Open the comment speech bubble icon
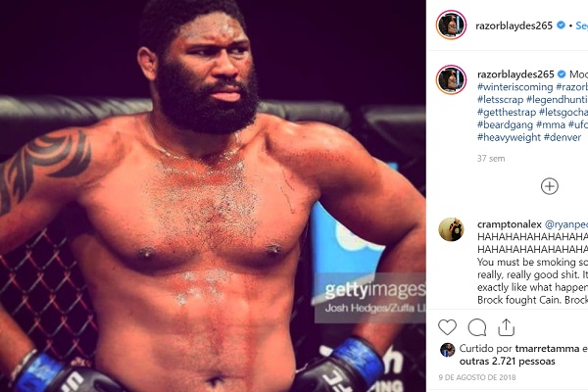The width and height of the screenshot is (588, 392). (477, 327)
